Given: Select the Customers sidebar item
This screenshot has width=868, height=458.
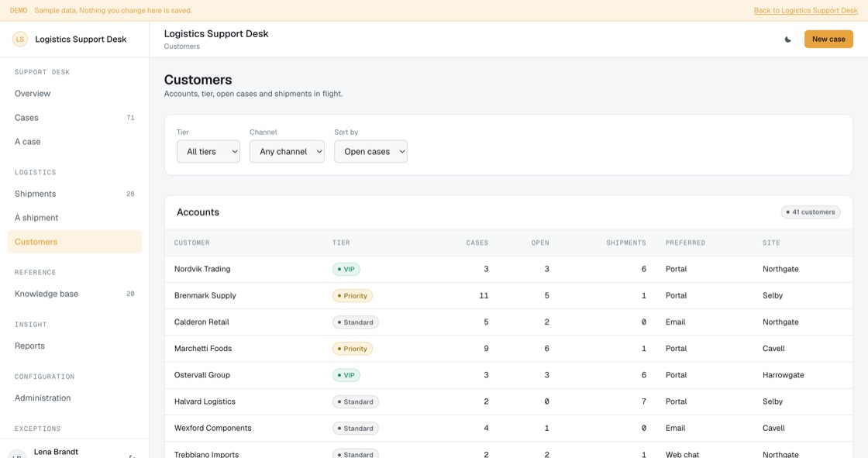Looking at the screenshot, I should click(74, 242).
